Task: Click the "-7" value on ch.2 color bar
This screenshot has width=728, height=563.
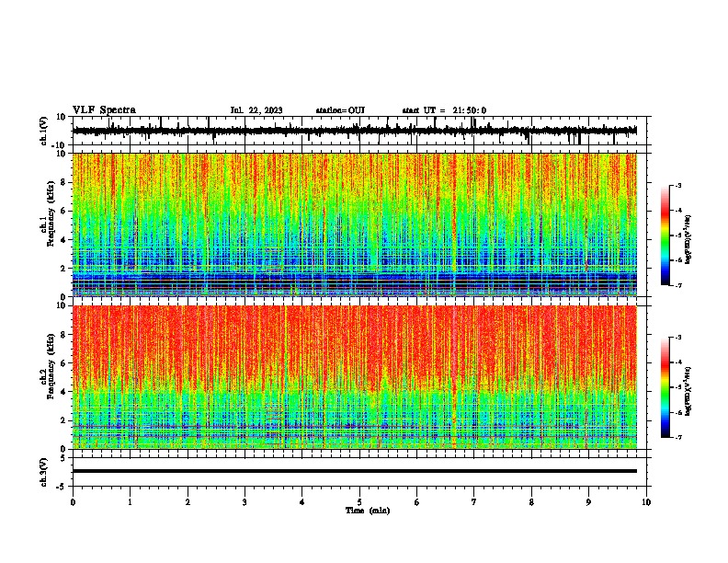Action: point(678,437)
